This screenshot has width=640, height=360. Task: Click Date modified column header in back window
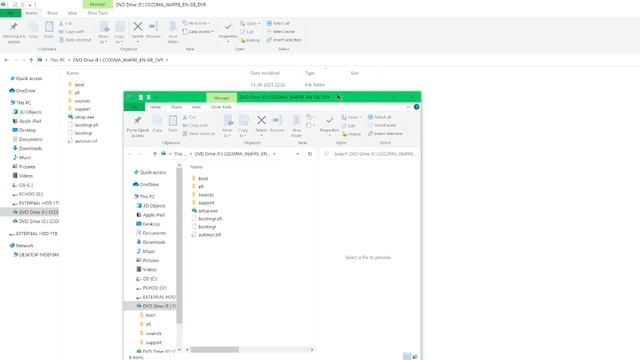[x=265, y=73]
